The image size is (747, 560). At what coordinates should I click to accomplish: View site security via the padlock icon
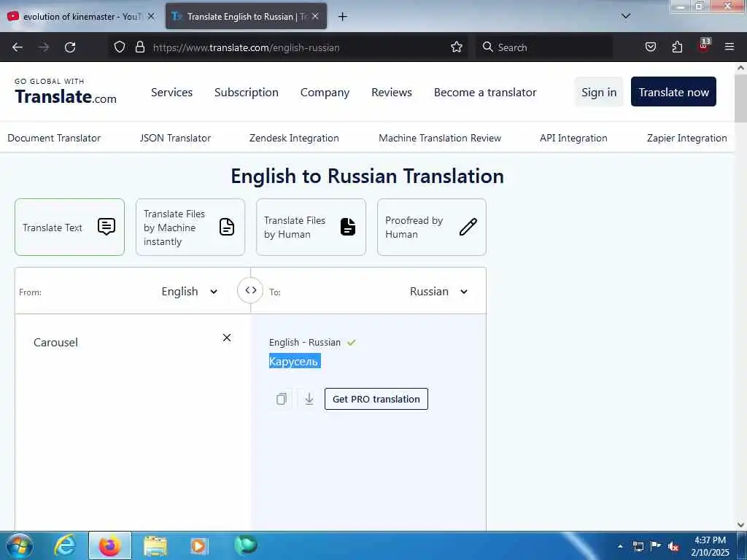click(x=139, y=47)
